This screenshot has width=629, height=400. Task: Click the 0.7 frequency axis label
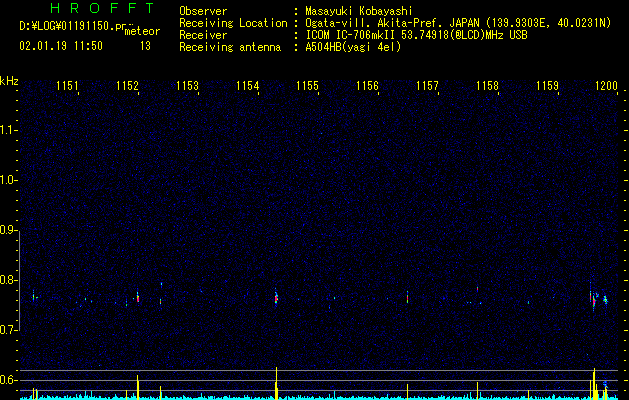[8, 330]
